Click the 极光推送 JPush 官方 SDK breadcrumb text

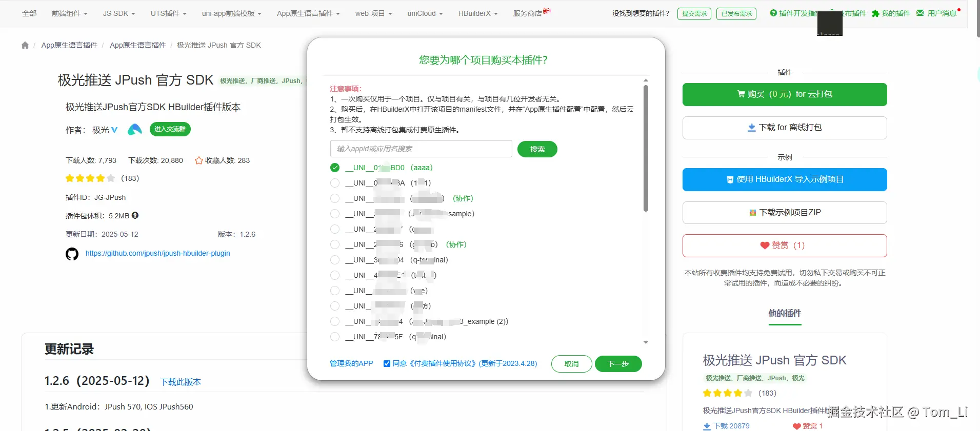(x=219, y=45)
